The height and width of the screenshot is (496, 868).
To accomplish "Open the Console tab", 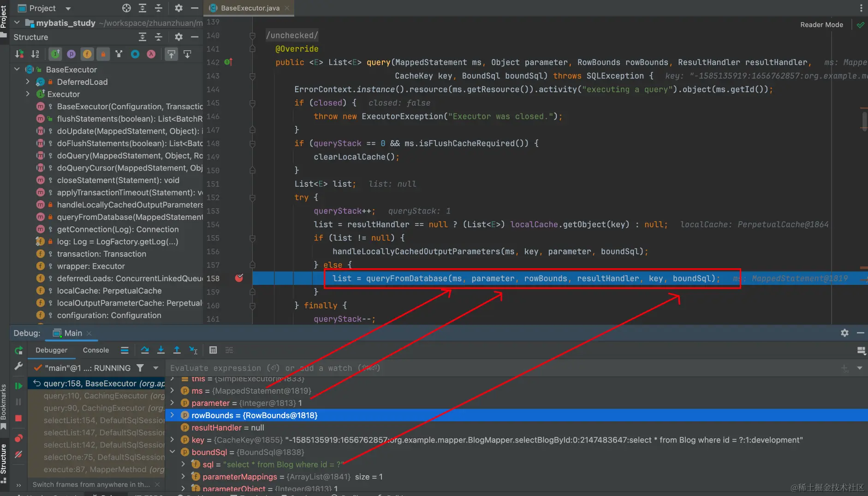I will (x=96, y=350).
